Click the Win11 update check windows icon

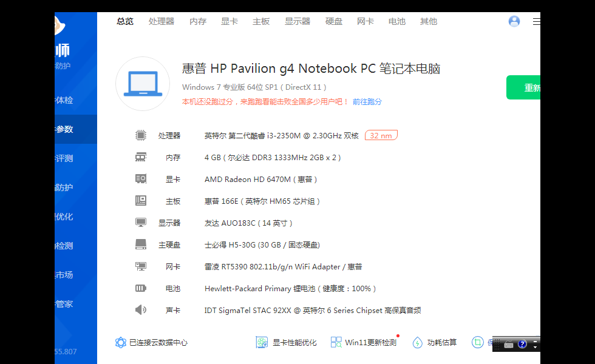tap(336, 342)
